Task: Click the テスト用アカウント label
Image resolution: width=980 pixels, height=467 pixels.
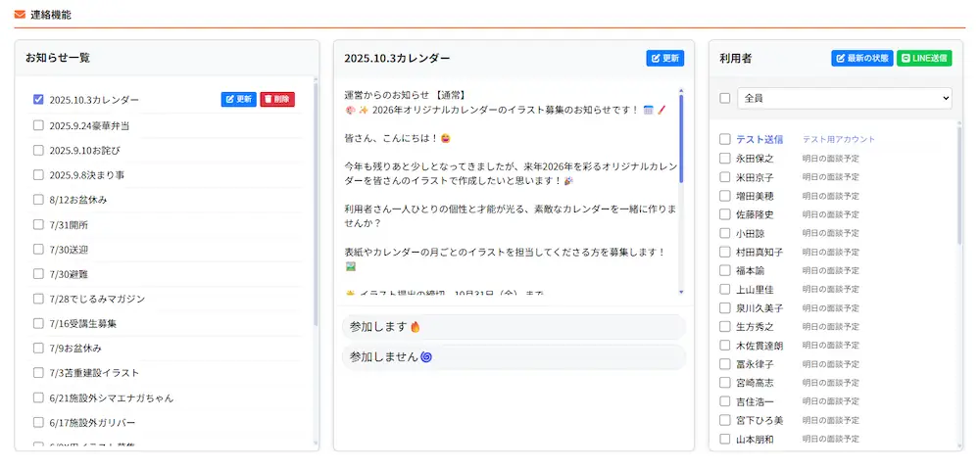Action: point(839,139)
